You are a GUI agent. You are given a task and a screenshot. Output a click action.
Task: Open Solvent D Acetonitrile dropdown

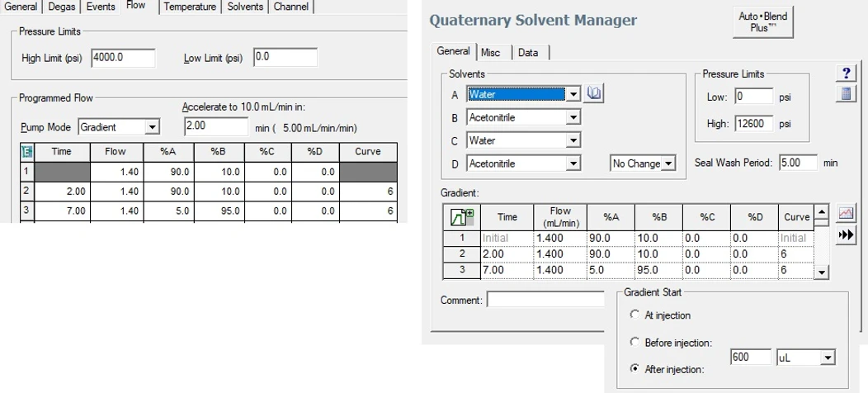coord(573,164)
